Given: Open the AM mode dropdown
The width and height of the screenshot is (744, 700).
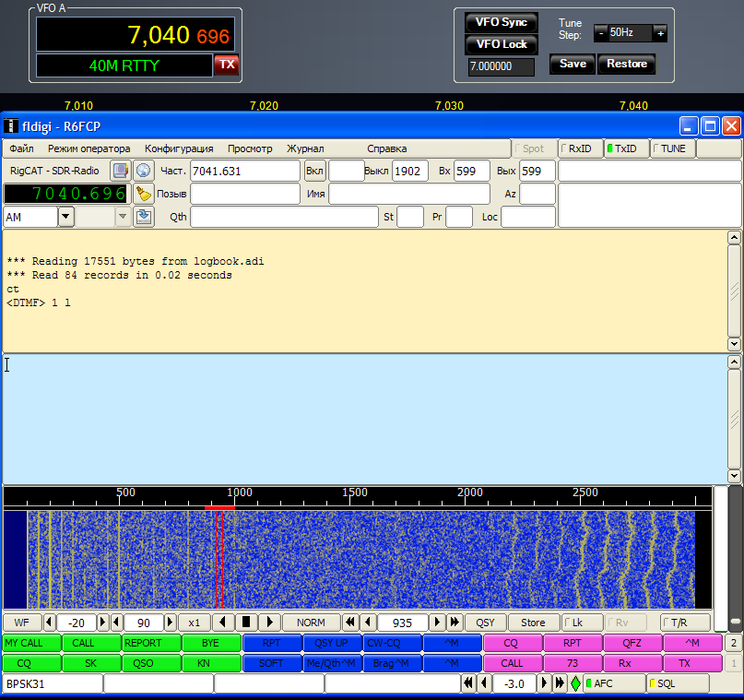Looking at the screenshot, I should point(66,217).
